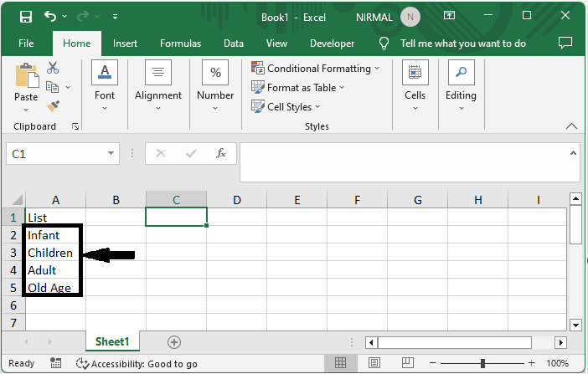The width and height of the screenshot is (588, 374).
Task: Open the File tab
Action: click(x=26, y=44)
